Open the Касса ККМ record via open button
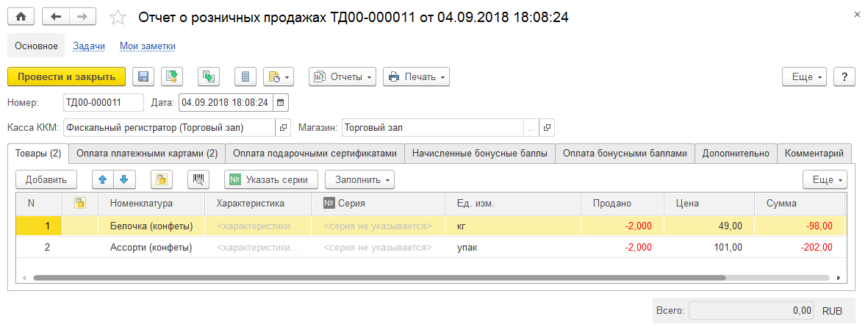This screenshot has height=330, width=868. [284, 128]
